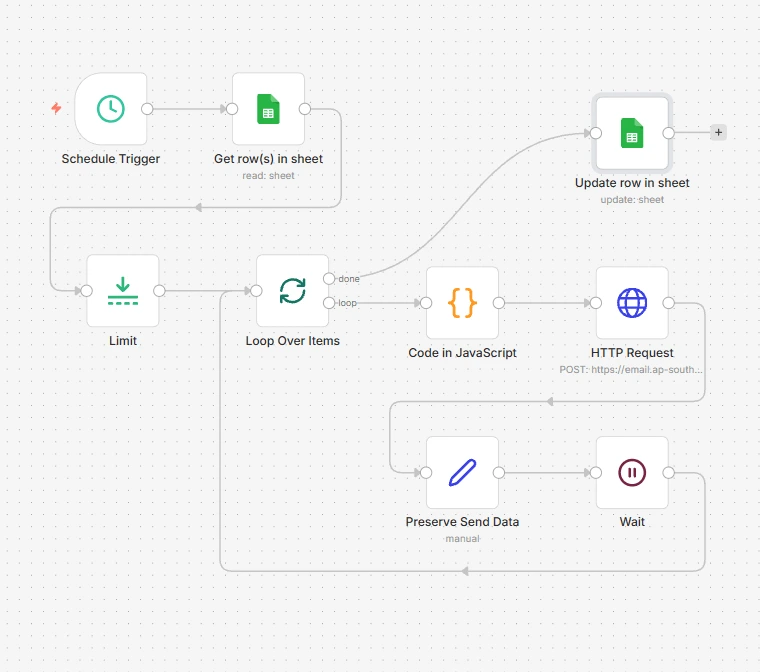This screenshot has width=760, height=672.
Task: Click the Update row in sheet label
Action: [x=632, y=183]
